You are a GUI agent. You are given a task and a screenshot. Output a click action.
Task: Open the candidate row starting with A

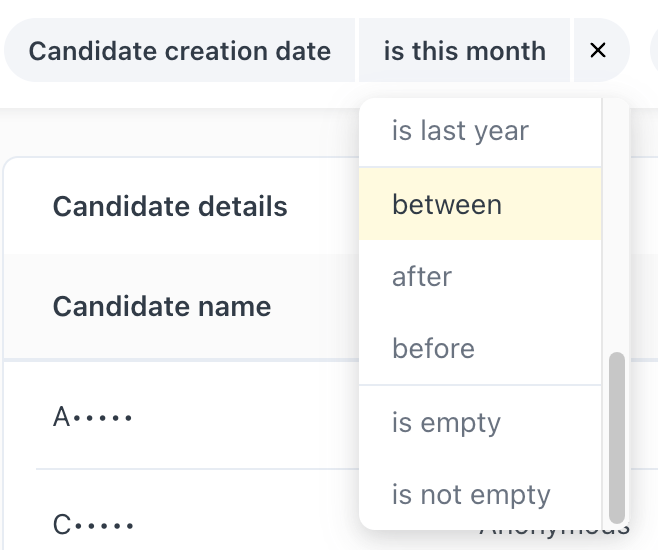(92, 416)
